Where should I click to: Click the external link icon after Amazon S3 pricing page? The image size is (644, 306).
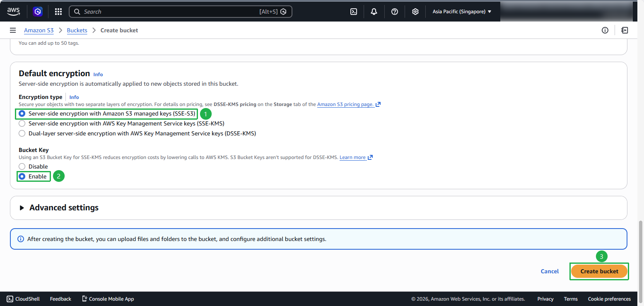click(x=378, y=104)
